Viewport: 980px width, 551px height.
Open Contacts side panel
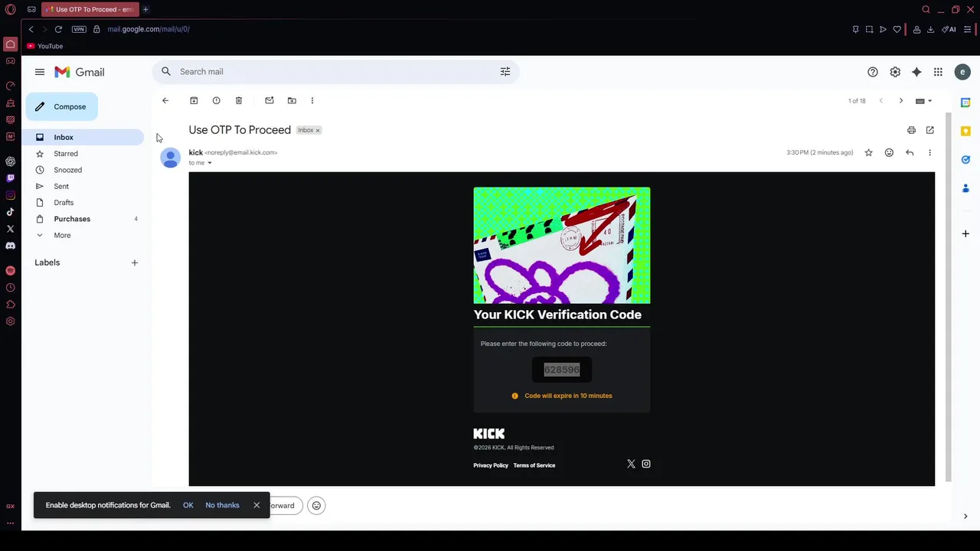pos(965,188)
